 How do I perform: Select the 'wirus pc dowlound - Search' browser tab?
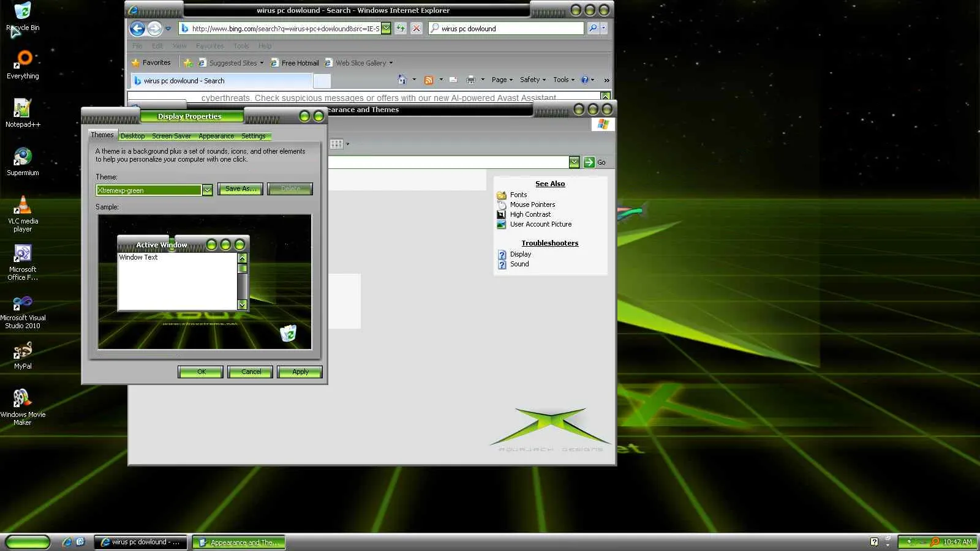pos(222,81)
